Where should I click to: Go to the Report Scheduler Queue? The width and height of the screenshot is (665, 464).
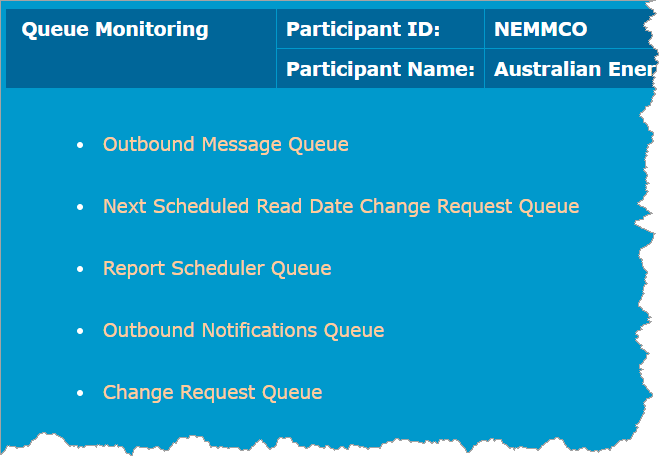click(x=217, y=269)
